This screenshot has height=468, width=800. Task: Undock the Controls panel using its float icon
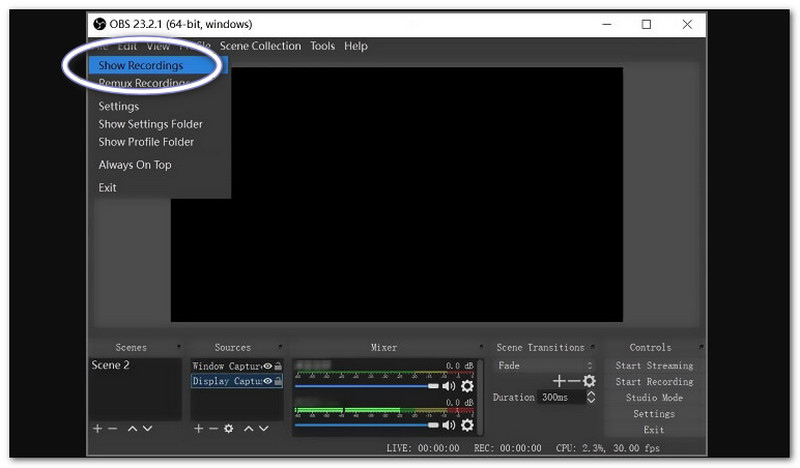pos(702,347)
